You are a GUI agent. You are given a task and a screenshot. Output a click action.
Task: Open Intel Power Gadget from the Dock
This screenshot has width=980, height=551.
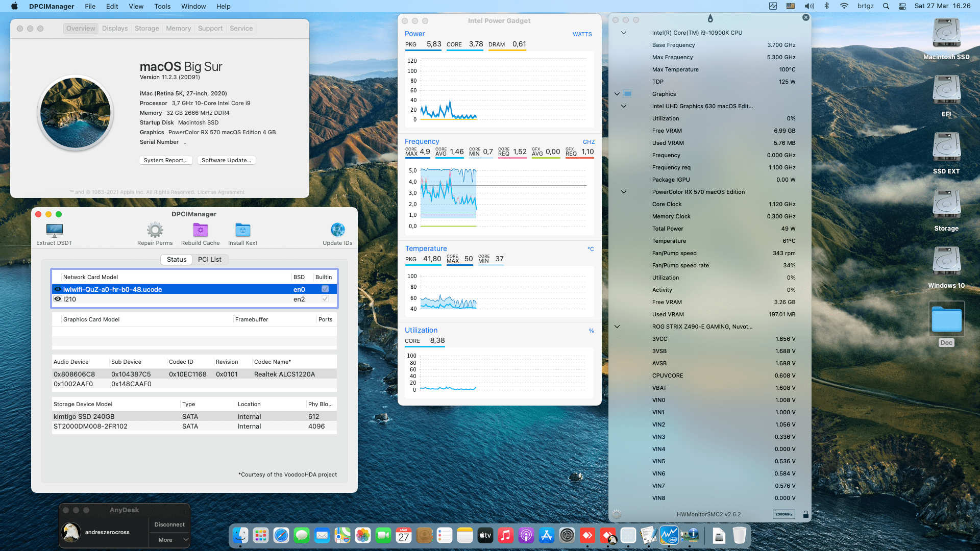(669, 535)
